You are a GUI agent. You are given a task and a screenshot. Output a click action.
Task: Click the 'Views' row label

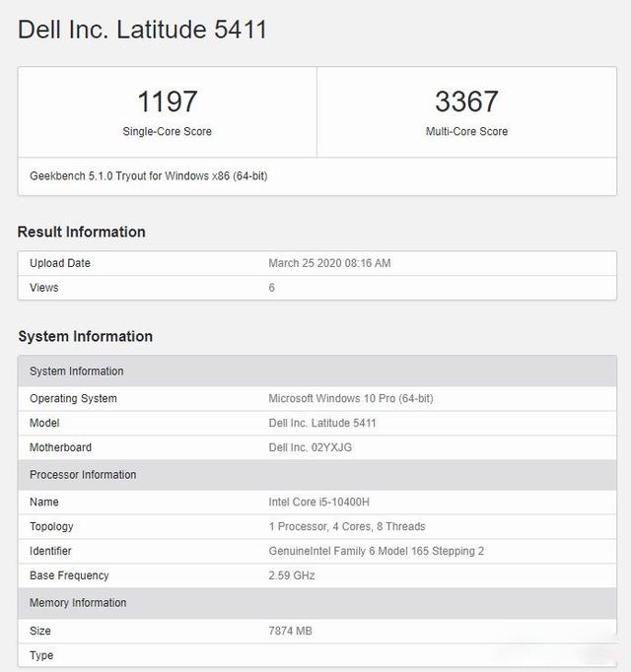click(43, 288)
